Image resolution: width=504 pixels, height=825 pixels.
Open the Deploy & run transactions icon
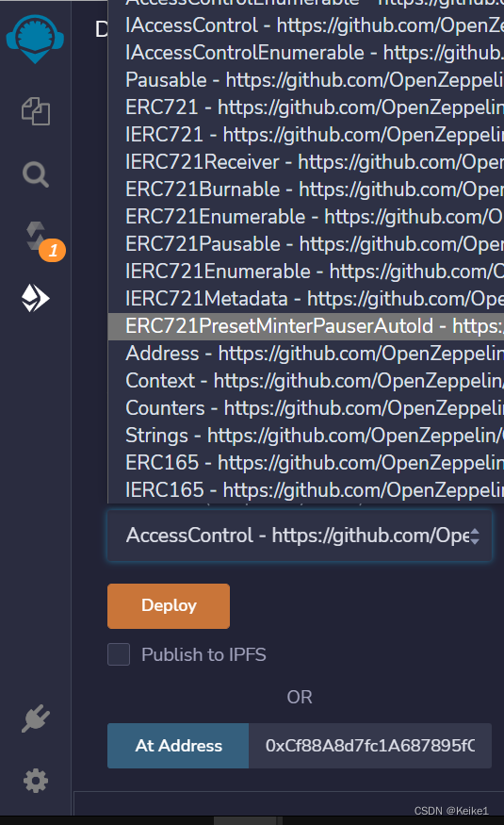[35, 298]
